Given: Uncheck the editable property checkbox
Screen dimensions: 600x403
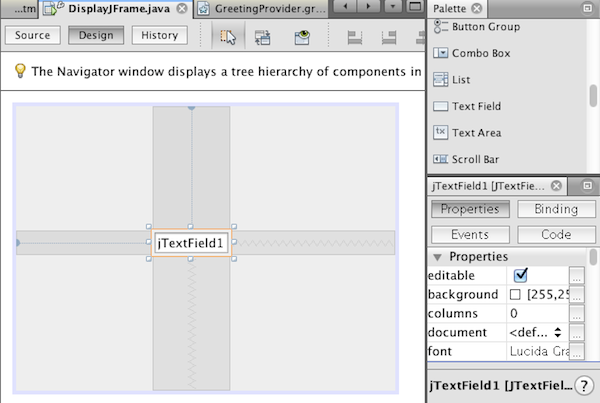Looking at the screenshot, I should tap(520, 275).
